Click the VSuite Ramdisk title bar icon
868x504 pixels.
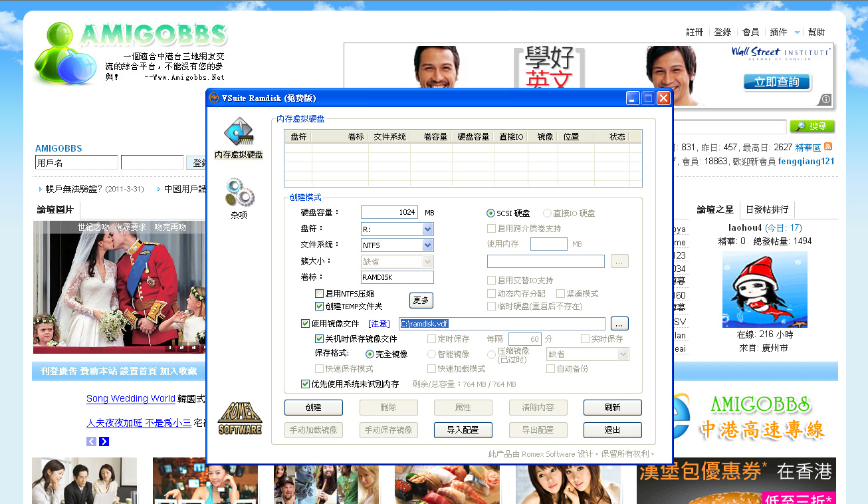point(214,98)
